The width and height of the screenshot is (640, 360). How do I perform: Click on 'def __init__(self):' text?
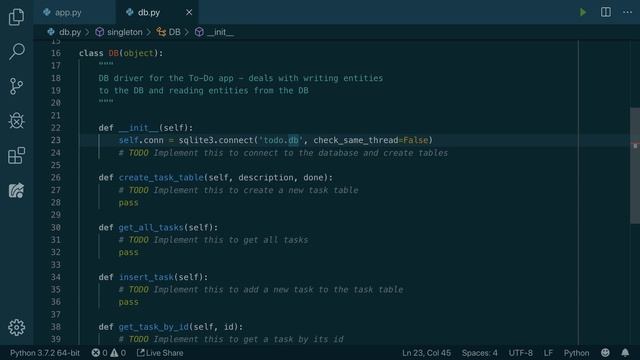(x=146, y=128)
